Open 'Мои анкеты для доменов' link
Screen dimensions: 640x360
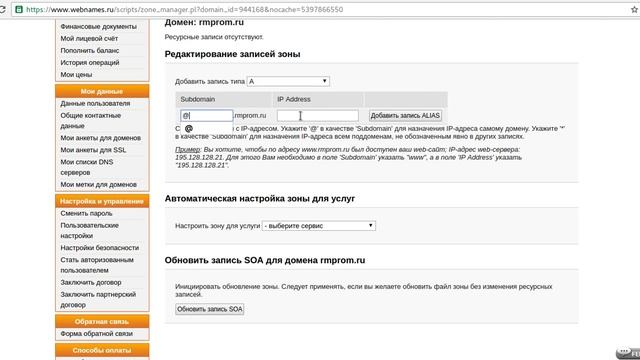[x=100, y=138]
